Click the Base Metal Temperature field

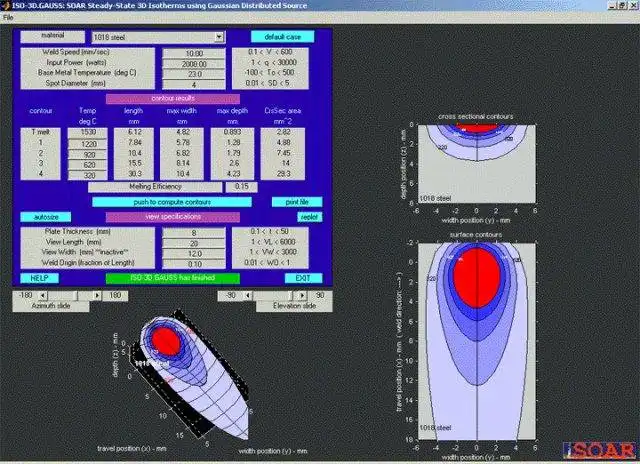tap(194, 74)
